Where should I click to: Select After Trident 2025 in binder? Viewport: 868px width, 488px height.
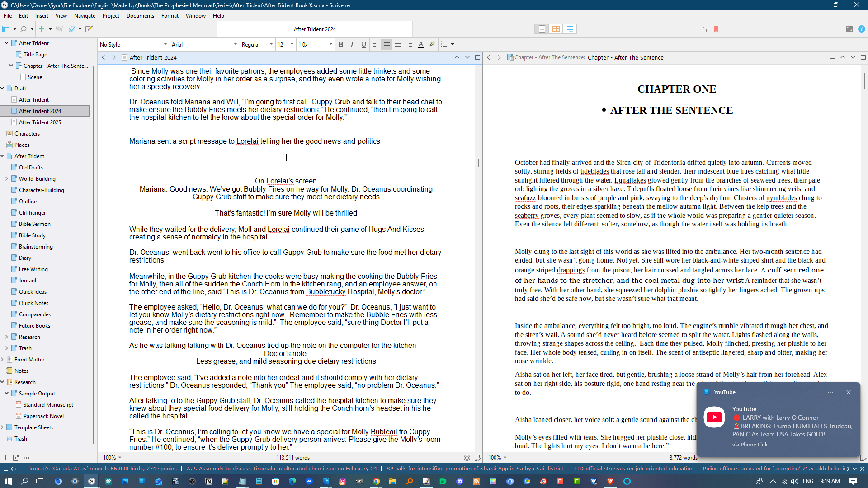tap(40, 122)
